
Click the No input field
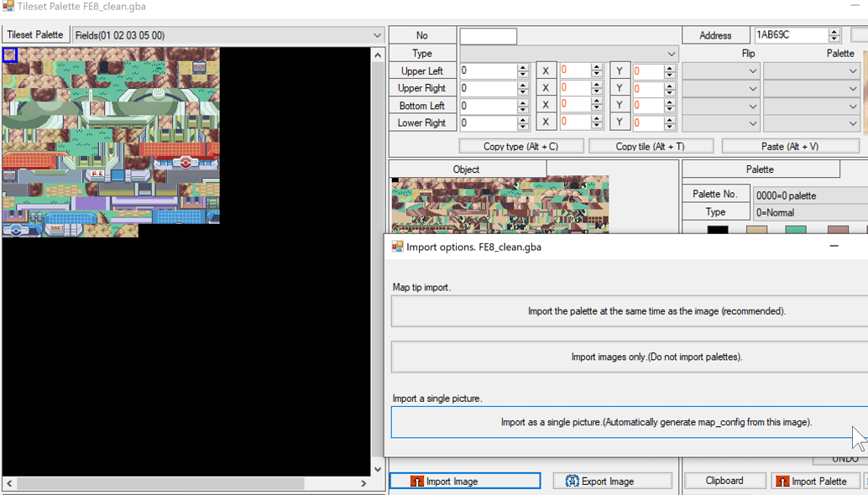click(x=488, y=35)
